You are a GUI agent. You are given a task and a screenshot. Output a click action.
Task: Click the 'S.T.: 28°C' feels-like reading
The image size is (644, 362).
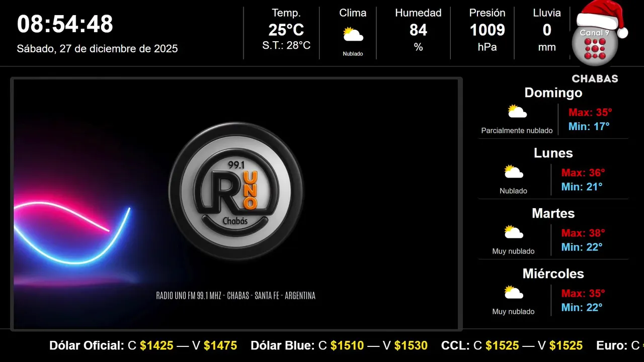point(286,45)
